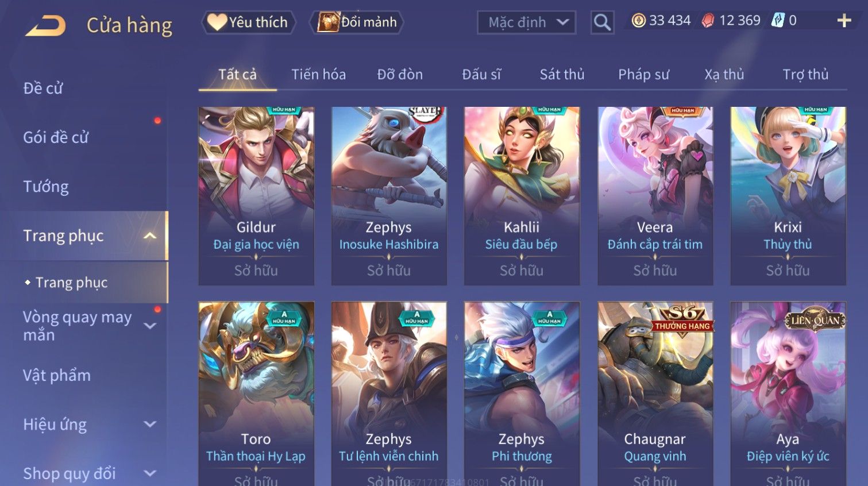Open Đổi mảnh chest exchange
Viewport: 868px width, 486px height.
coord(357,22)
